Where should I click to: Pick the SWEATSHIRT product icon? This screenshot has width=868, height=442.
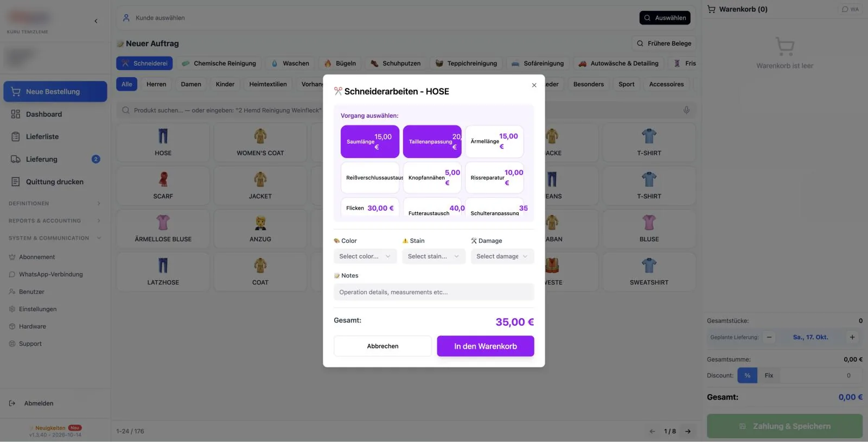coord(649,265)
